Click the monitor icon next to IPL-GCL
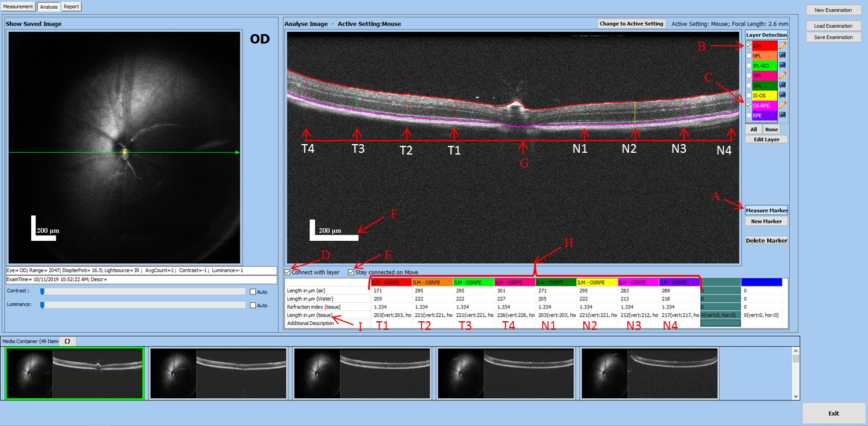This screenshot has width=868, height=426. tap(783, 65)
